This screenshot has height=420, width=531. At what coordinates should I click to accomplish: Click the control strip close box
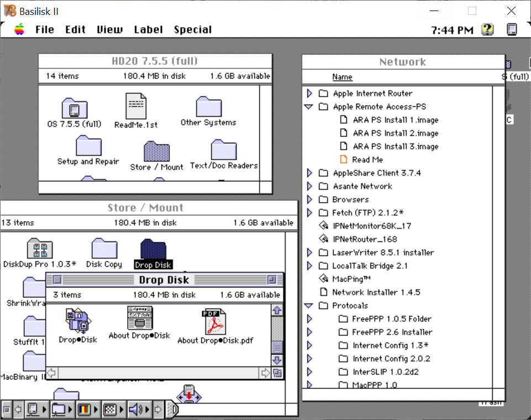tap(7, 410)
